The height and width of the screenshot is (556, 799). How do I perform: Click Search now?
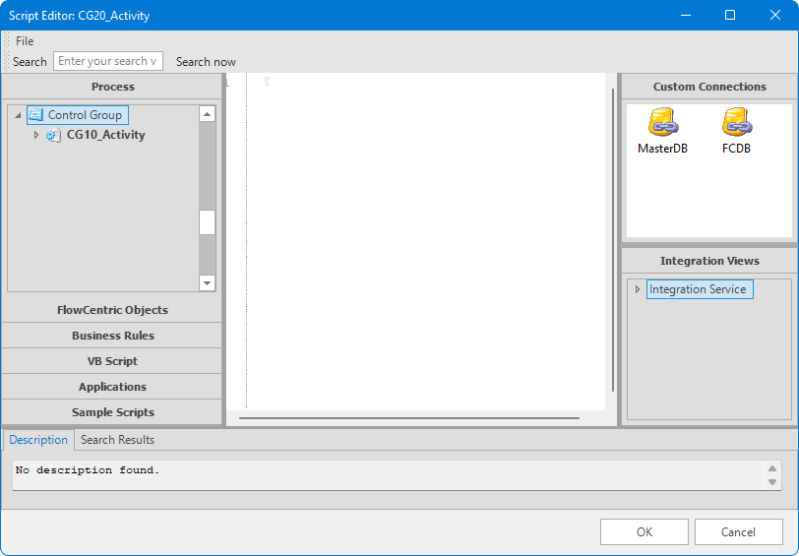tap(206, 62)
